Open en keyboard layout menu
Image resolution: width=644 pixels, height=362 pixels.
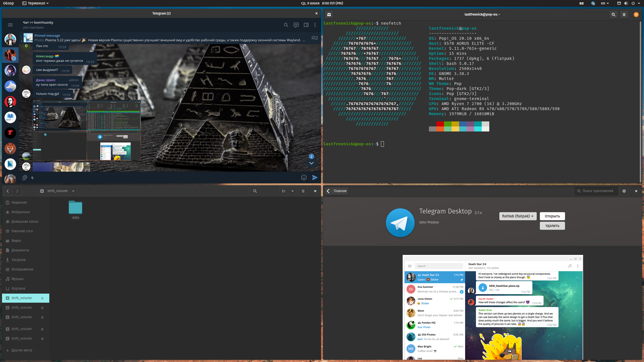tap(605, 3)
